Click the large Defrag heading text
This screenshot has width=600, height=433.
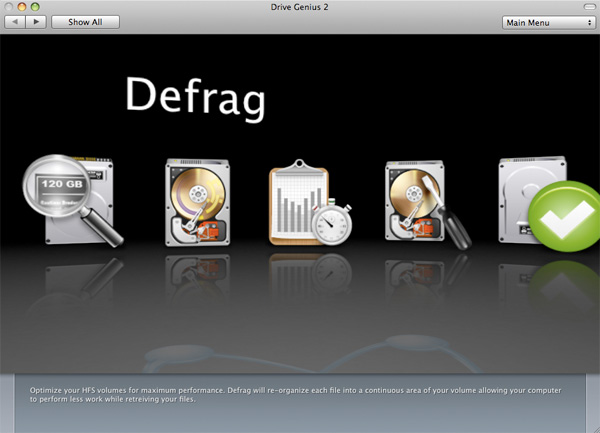click(x=195, y=98)
